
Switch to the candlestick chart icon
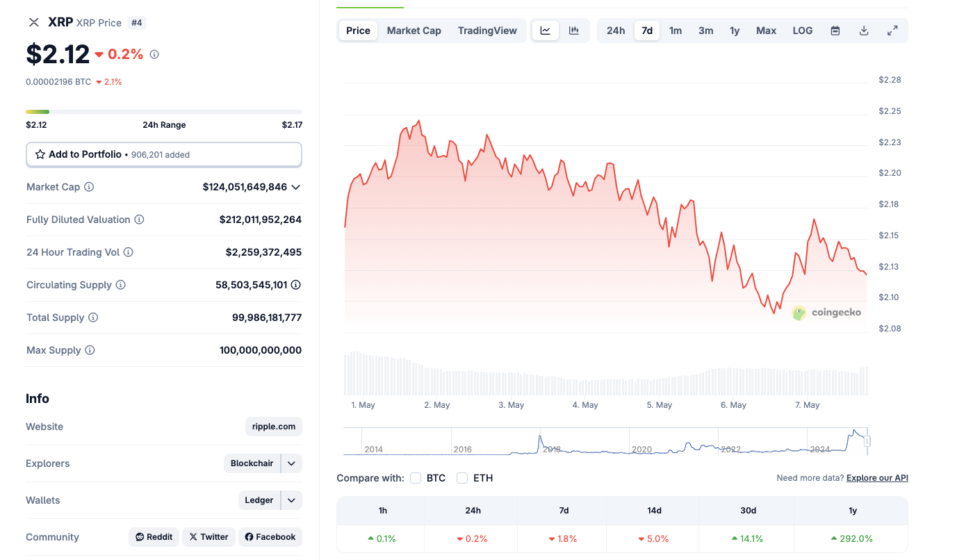click(x=574, y=31)
